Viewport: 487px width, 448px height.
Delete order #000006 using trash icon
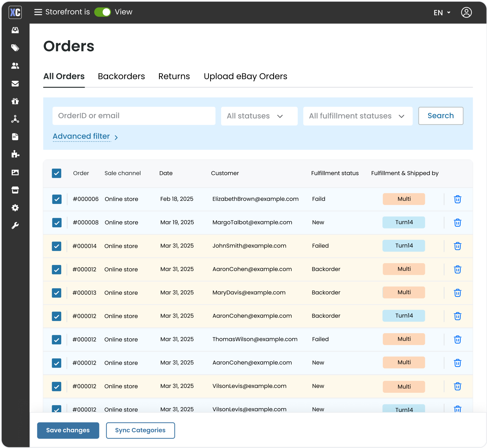coord(458,199)
